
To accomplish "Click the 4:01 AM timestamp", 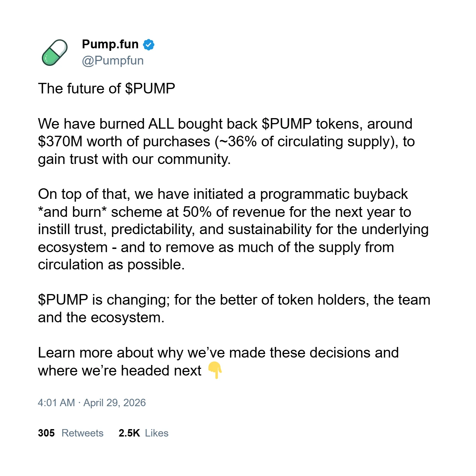I will (x=56, y=403).
